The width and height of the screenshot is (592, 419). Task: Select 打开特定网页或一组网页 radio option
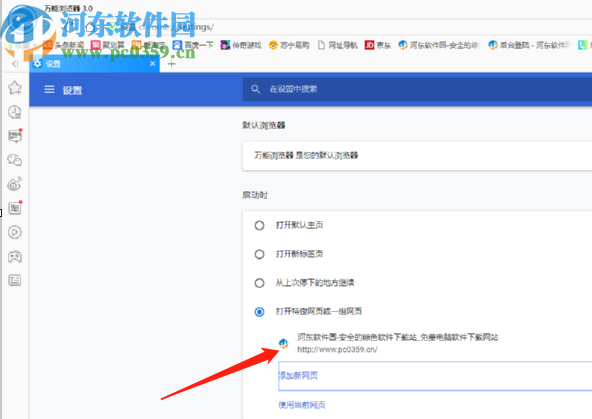click(x=259, y=311)
